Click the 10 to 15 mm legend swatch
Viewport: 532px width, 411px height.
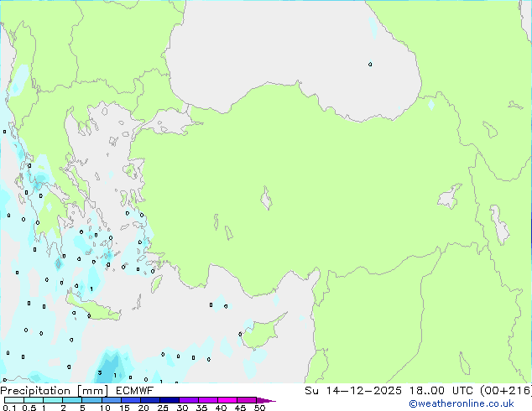click(113, 400)
